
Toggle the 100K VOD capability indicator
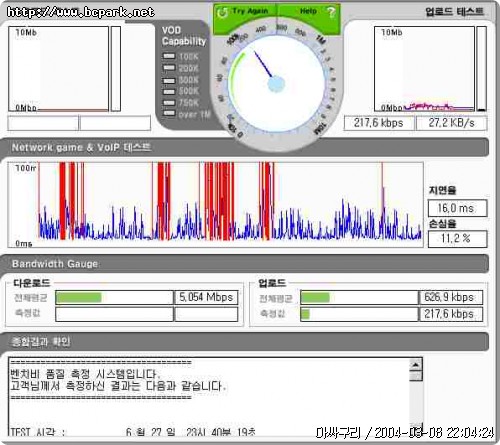(x=169, y=56)
